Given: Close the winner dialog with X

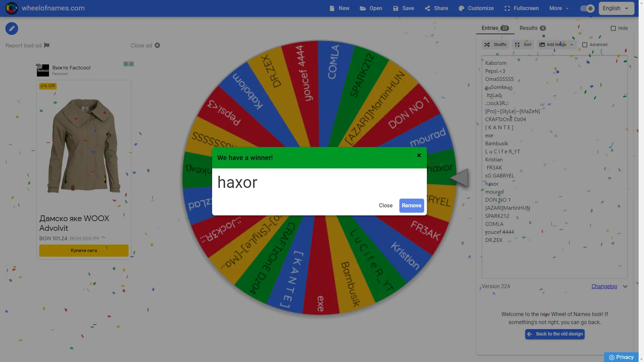Looking at the screenshot, I should [x=419, y=155].
